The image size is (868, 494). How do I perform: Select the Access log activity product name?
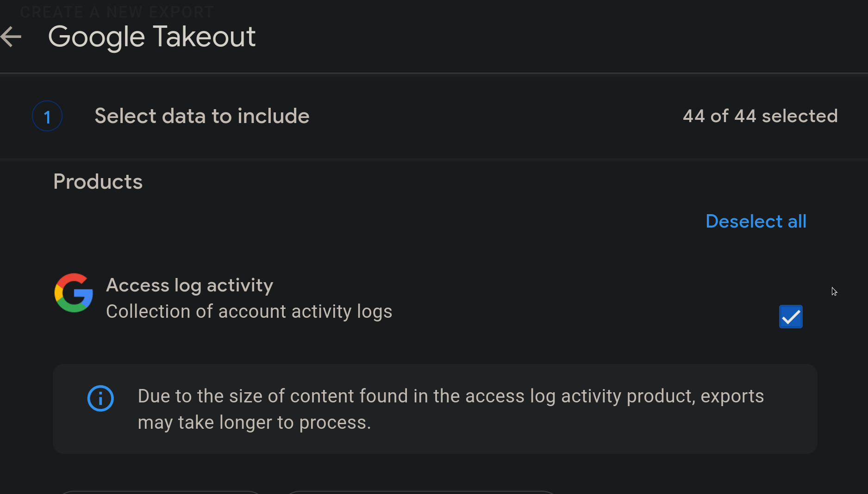click(189, 285)
